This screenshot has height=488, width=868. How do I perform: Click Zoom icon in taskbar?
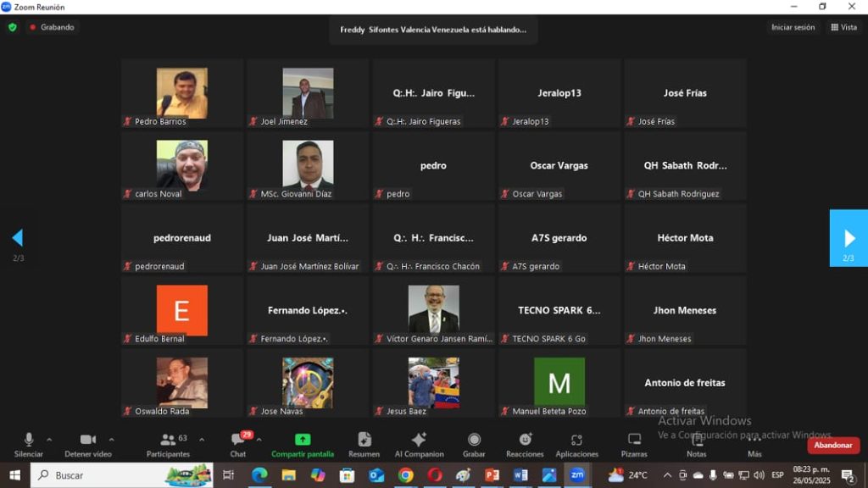(577, 475)
